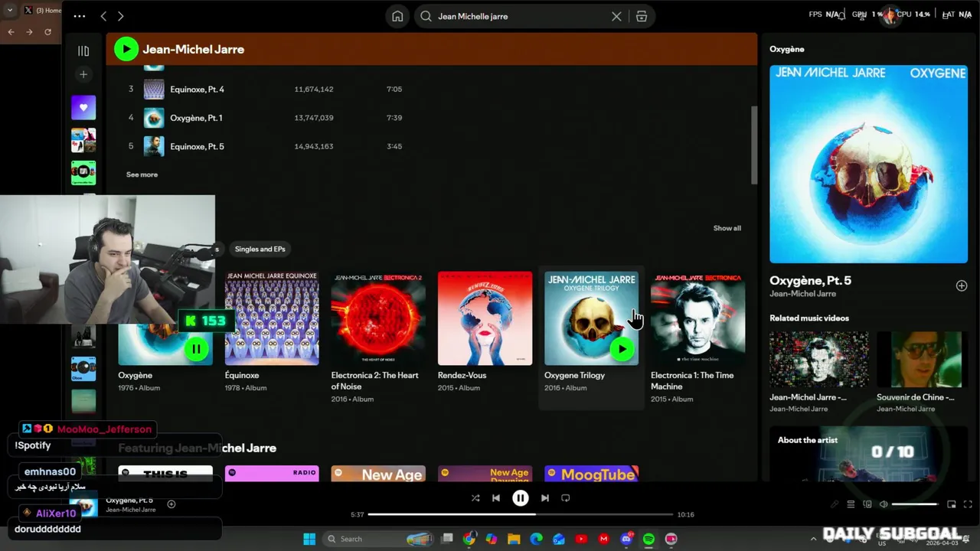Add Oxygène, Pt. 5 to Liked Songs

coord(962,285)
